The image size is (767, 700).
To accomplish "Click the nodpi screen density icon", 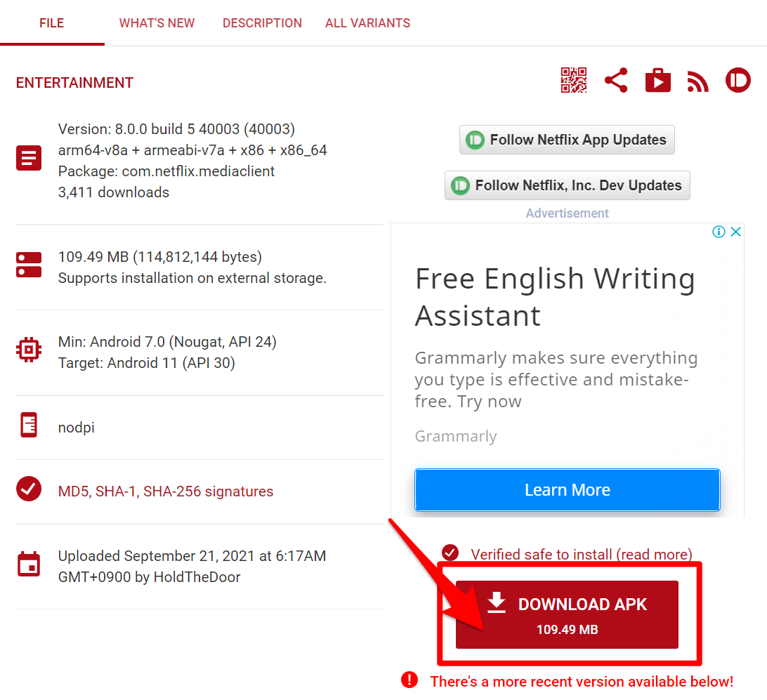I will 29,425.
